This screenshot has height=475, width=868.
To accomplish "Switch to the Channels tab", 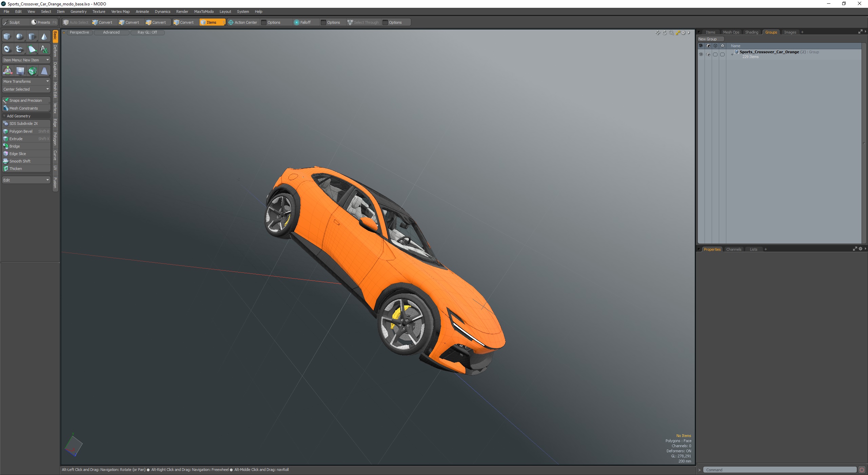I will [734, 249].
